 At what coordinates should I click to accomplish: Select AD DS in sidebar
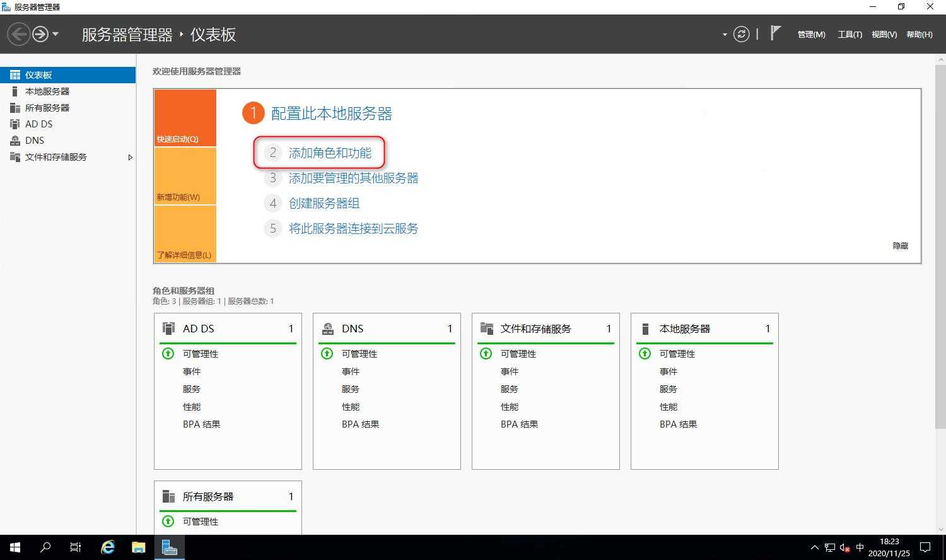tap(67, 124)
